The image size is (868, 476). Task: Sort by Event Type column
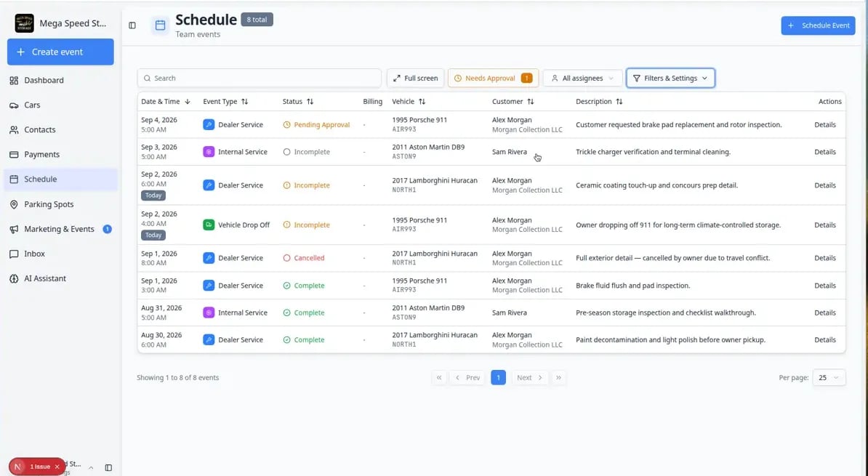pyautogui.click(x=225, y=101)
